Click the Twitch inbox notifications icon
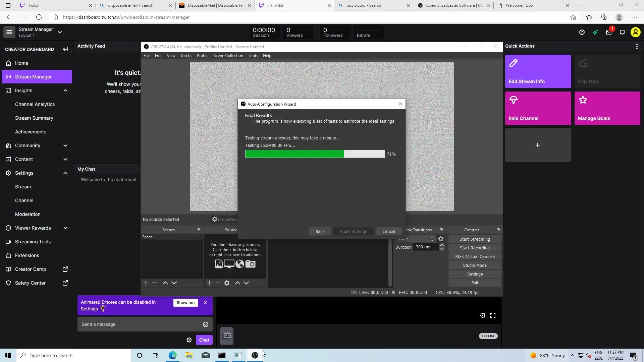 pos(608,33)
